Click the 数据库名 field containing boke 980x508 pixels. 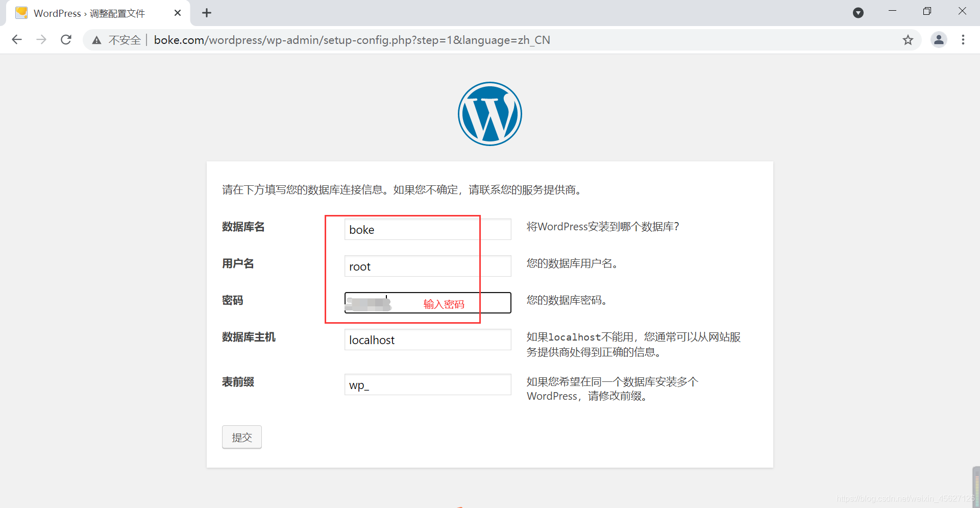tap(428, 229)
